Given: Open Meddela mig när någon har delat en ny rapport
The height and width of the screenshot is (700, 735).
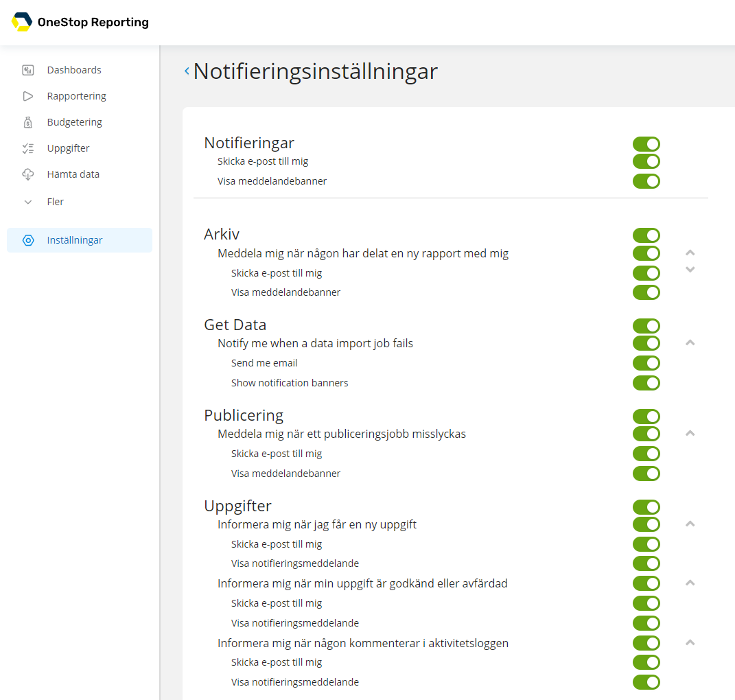Looking at the screenshot, I should point(364,253).
